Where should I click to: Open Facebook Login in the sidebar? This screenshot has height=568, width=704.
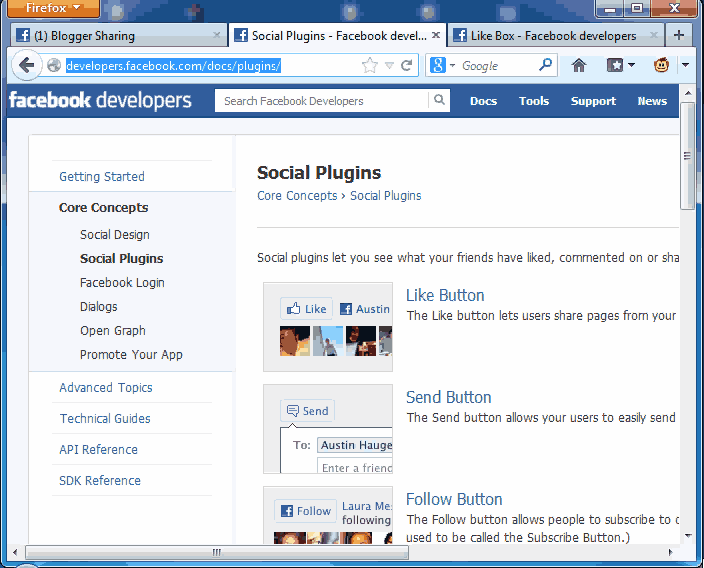click(x=122, y=282)
